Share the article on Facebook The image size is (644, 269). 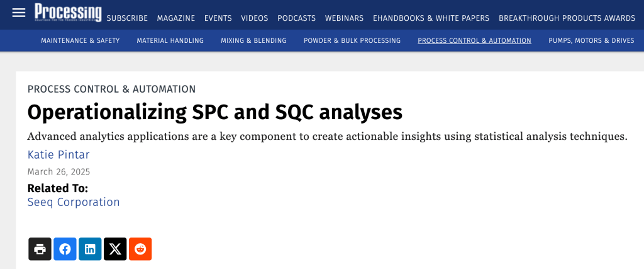65,249
